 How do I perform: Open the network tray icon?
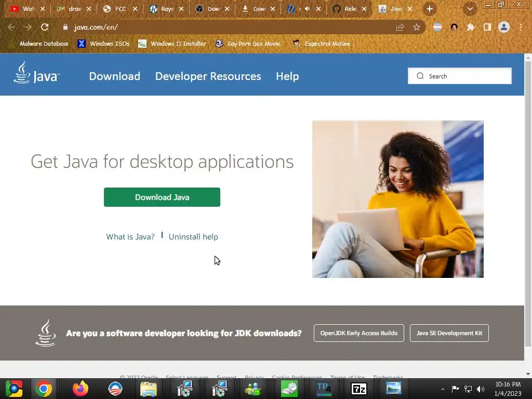click(468, 389)
